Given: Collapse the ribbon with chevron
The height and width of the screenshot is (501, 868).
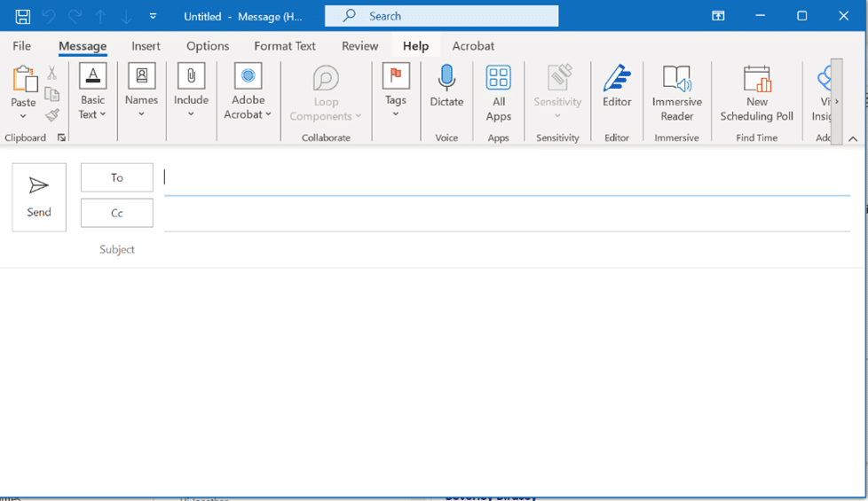Looking at the screenshot, I should (853, 139).
